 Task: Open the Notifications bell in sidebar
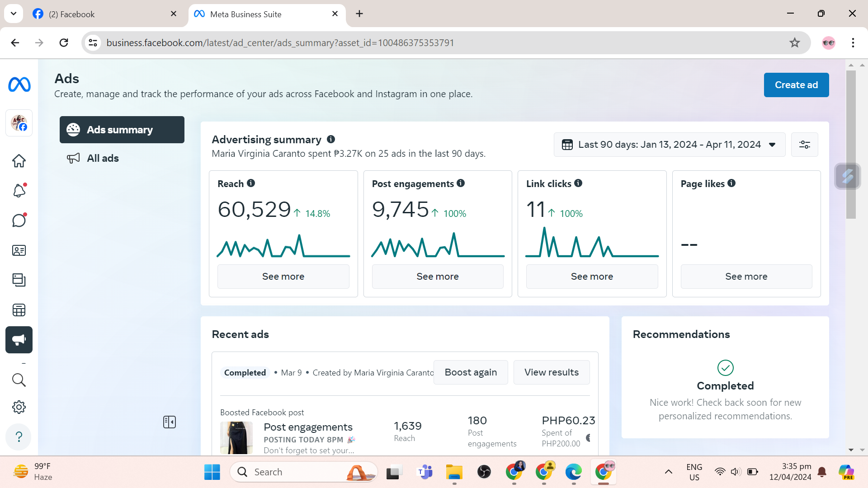click(19, 191)
